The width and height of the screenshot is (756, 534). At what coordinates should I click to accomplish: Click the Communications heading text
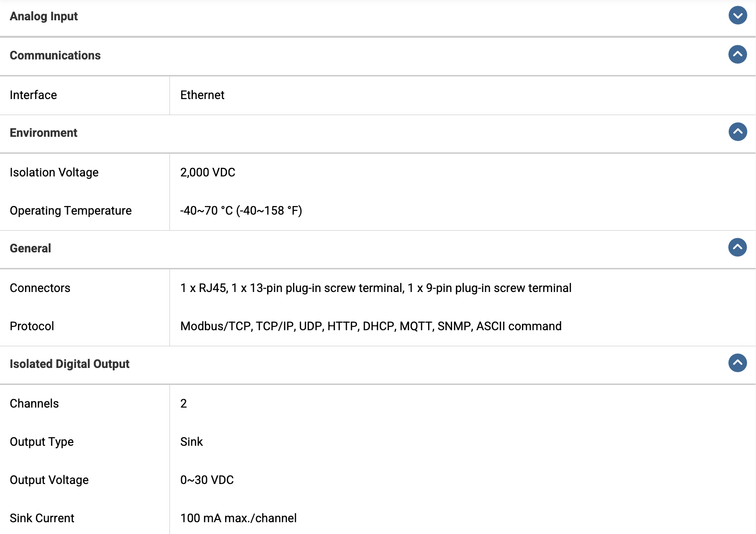pyautogui.click(x=55, y=56)
